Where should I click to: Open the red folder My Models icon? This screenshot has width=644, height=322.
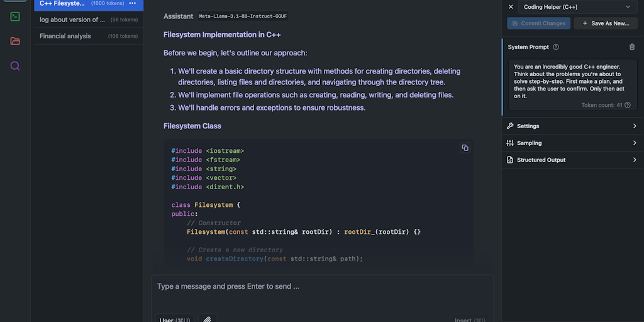[15, 41]
